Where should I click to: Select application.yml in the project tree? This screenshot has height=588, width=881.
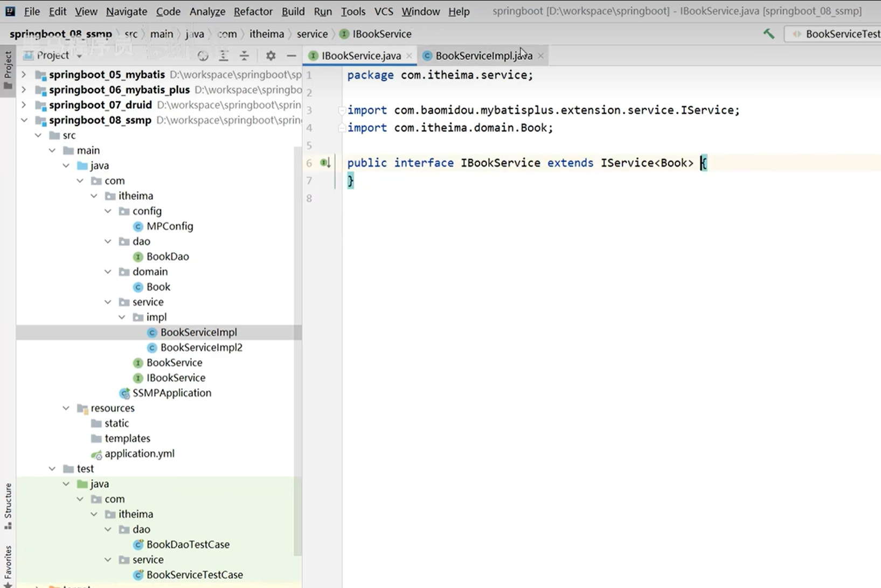(139, 453)
